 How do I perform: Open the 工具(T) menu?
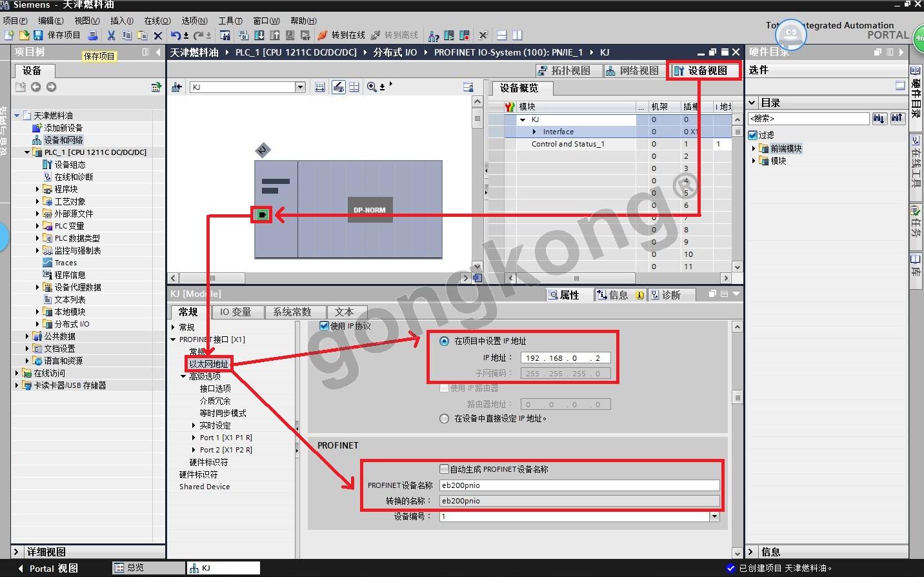(x=230, y=21)
